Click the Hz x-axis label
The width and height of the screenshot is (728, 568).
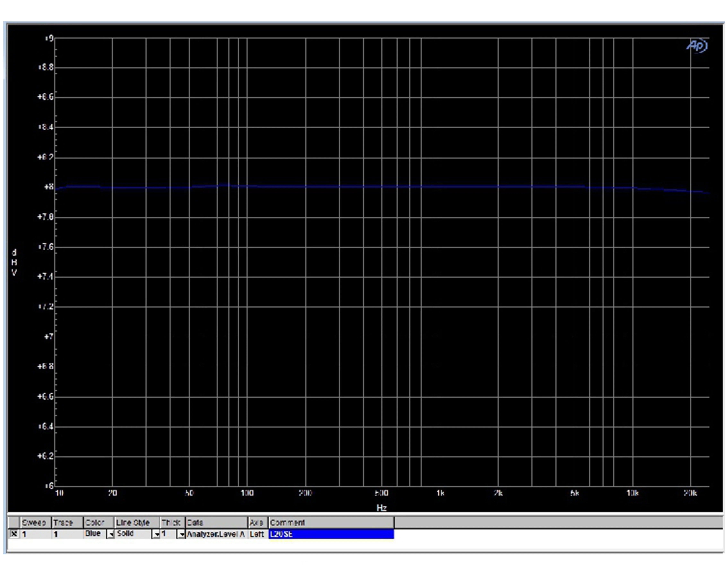coord(382,508)
